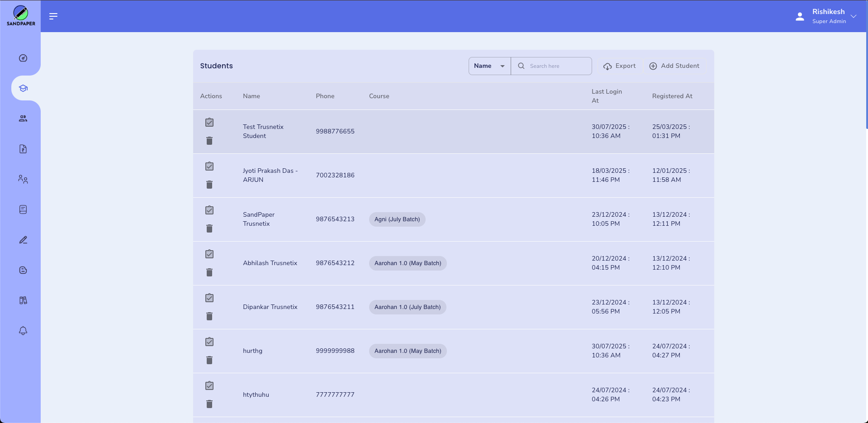Image resolution: width=868 pixels, height=423 pixels.
Task: Select the graduation cap Students icon
Action: (x=23, y=88)
